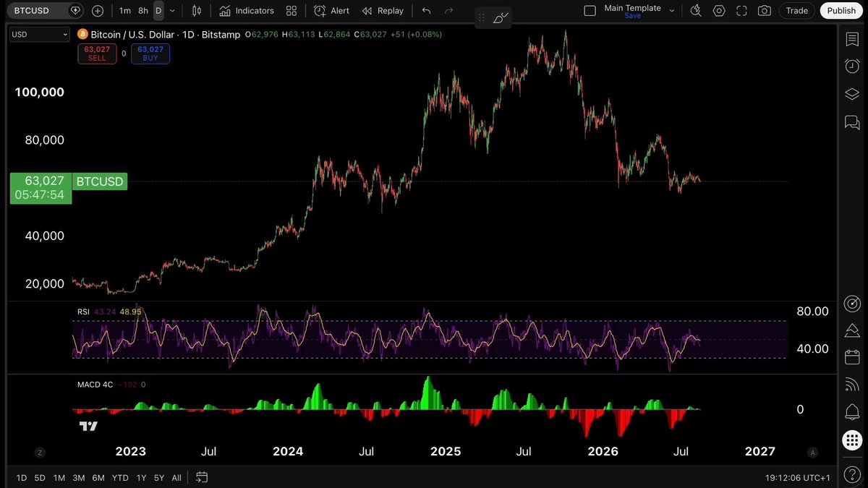868x488 pixels.
Task: Open the object tree layers icon
Action: pyautogui.click(x=852, y=94)
